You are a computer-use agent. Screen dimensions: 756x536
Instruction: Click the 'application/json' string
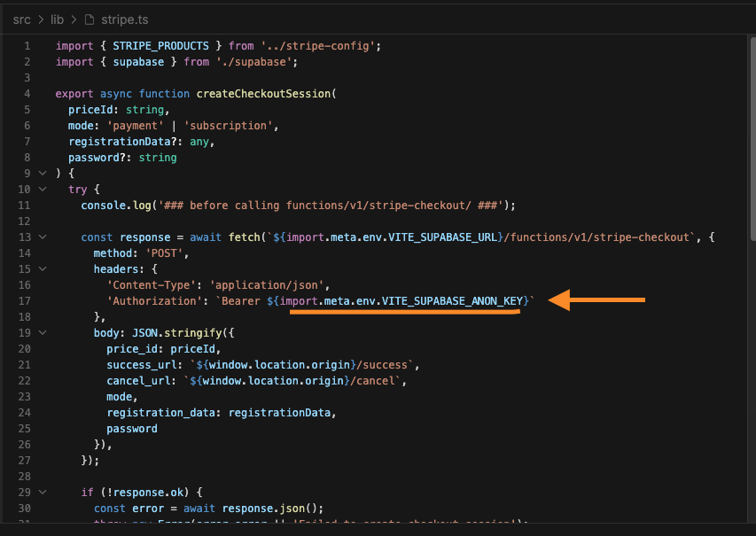[x=267, y=284]
